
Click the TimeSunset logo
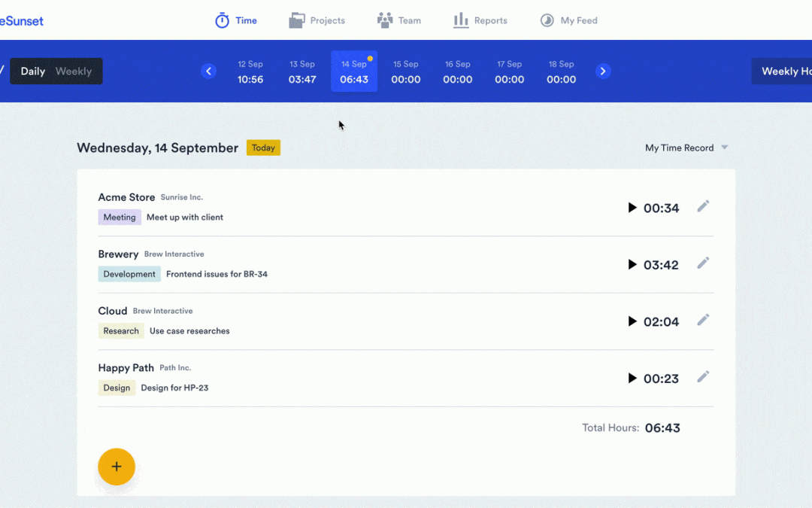(23, 20)
